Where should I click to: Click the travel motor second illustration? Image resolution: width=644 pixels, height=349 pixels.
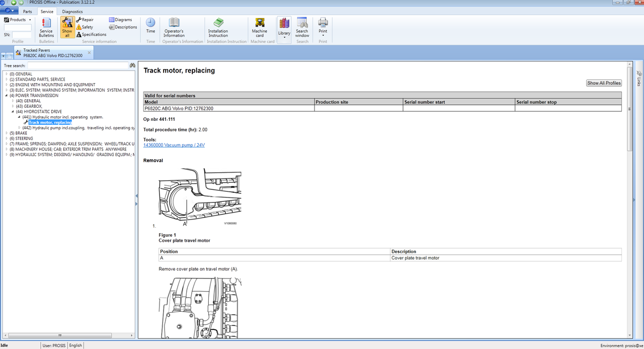click(x=199, y=307)
